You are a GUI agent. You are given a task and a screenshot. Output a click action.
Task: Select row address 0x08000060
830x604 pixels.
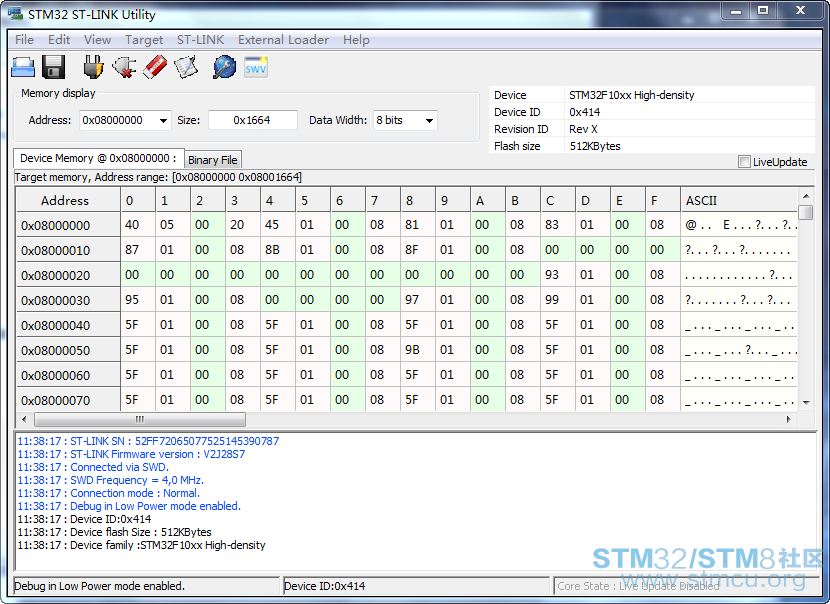[68, 375]
